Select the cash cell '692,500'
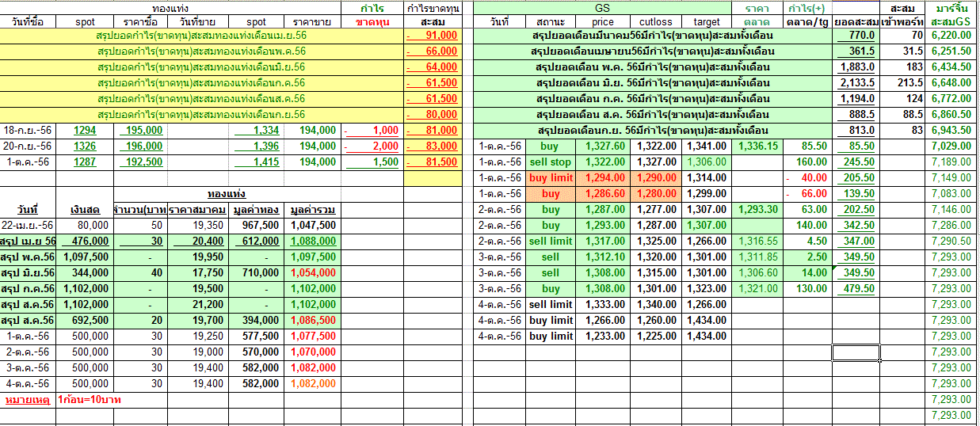 point(86,320)
